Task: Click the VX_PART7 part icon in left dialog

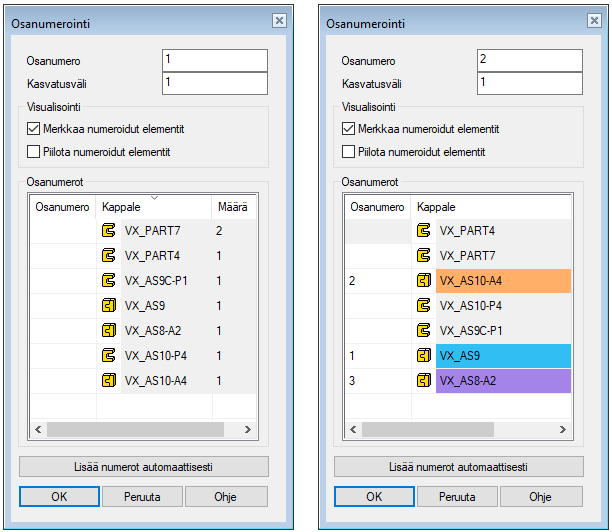Action: pos(109,231)
